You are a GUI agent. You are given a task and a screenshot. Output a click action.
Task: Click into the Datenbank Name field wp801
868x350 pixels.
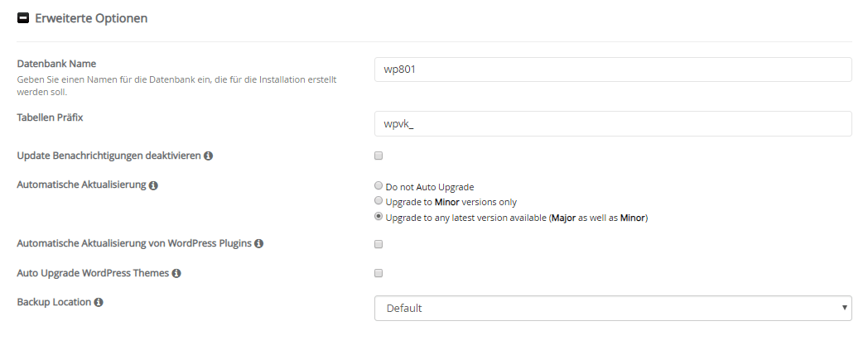613,70
